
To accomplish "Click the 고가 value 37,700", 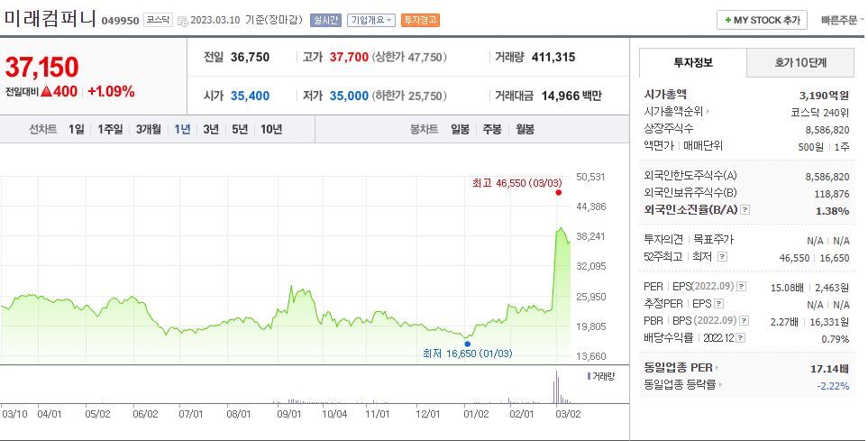I will tap(349, 57).
